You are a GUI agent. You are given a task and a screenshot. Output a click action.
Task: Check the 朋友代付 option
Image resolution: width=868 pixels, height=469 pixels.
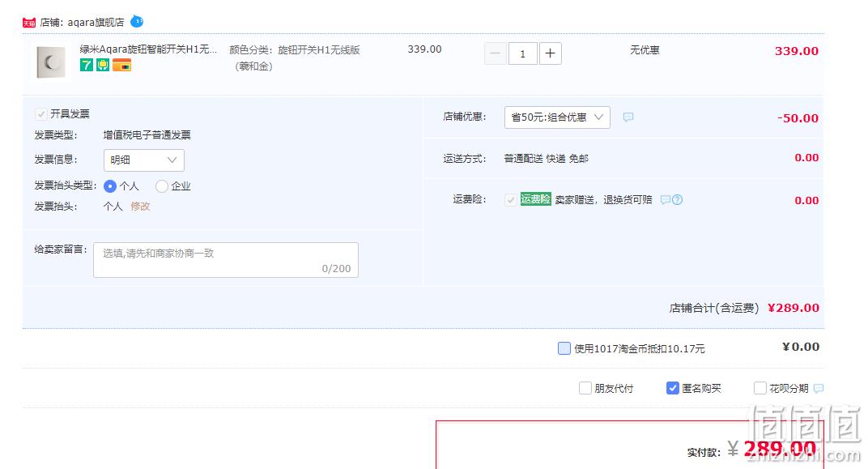(585, 388)
